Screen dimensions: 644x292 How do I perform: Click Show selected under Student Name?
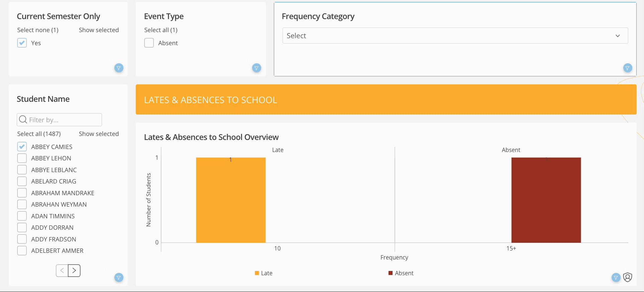pos(99,134)
